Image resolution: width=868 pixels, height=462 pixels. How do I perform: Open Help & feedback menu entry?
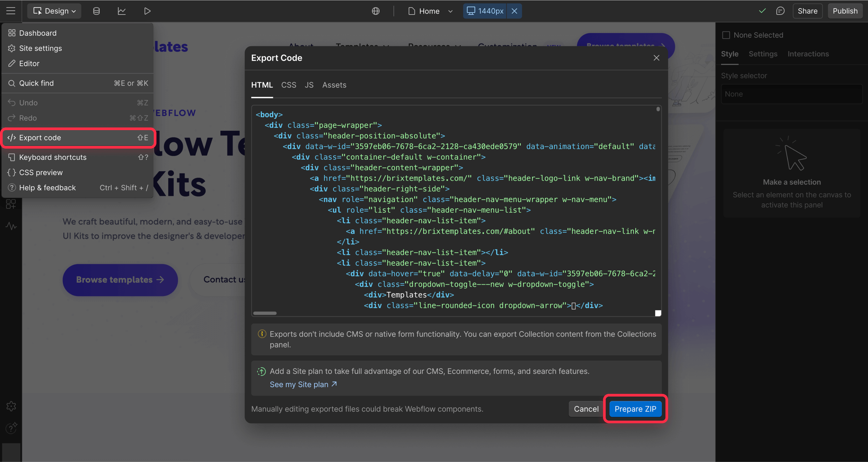(78, 188)
